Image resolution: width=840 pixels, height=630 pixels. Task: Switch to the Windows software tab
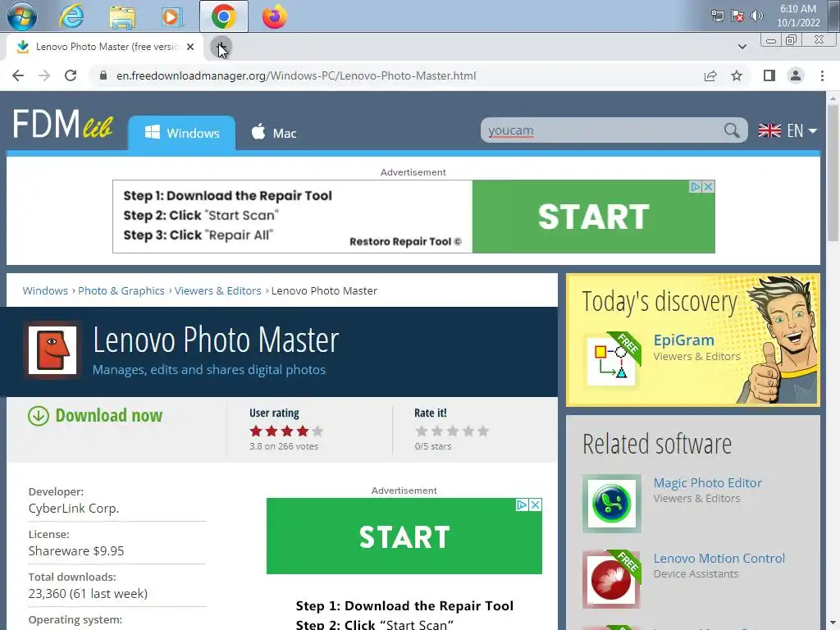(x=181, y=133)
